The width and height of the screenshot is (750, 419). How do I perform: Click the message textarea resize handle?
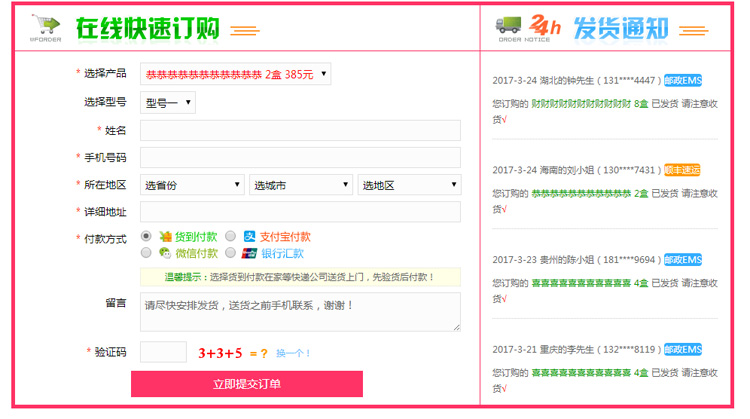tap(457, 328)
